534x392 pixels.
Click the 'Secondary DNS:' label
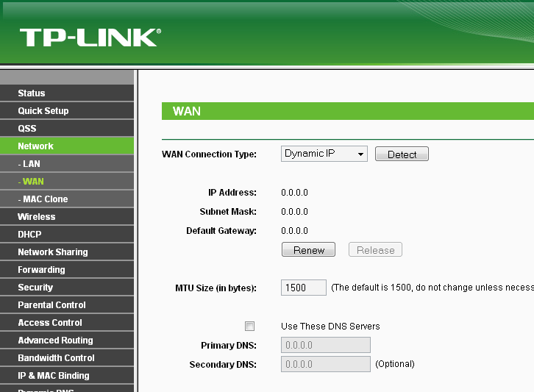[x=223, y=364]
